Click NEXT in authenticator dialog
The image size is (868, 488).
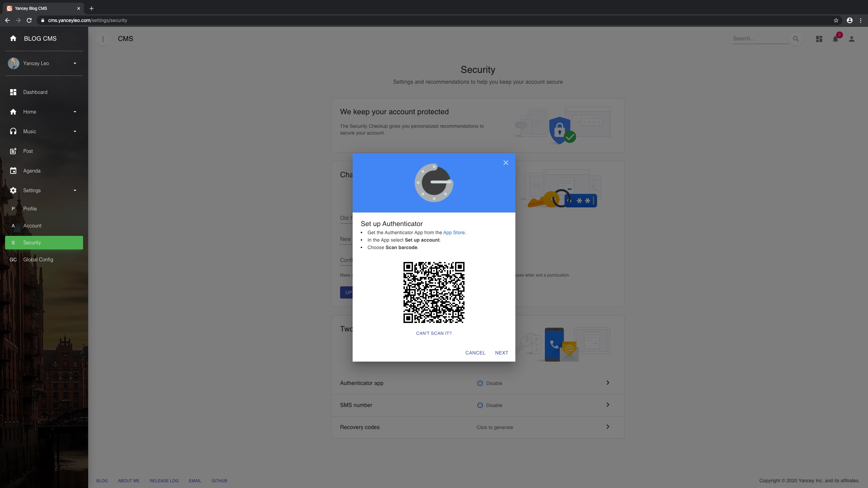501,353
